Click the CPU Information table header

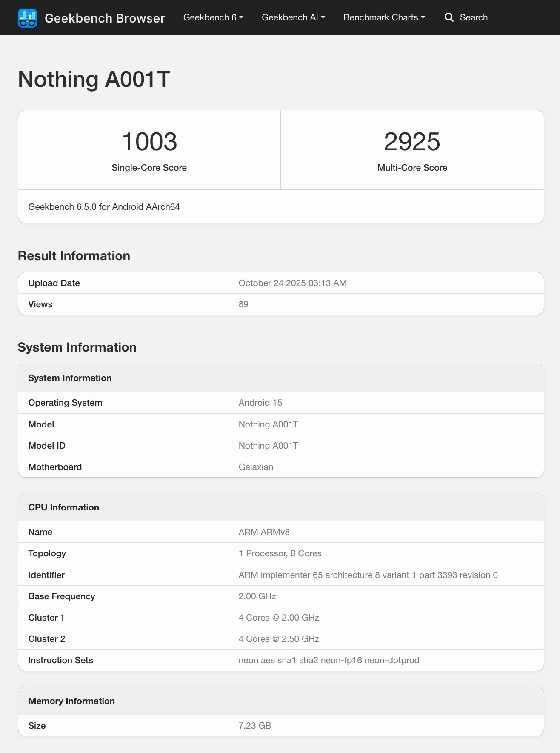[64, 507]
